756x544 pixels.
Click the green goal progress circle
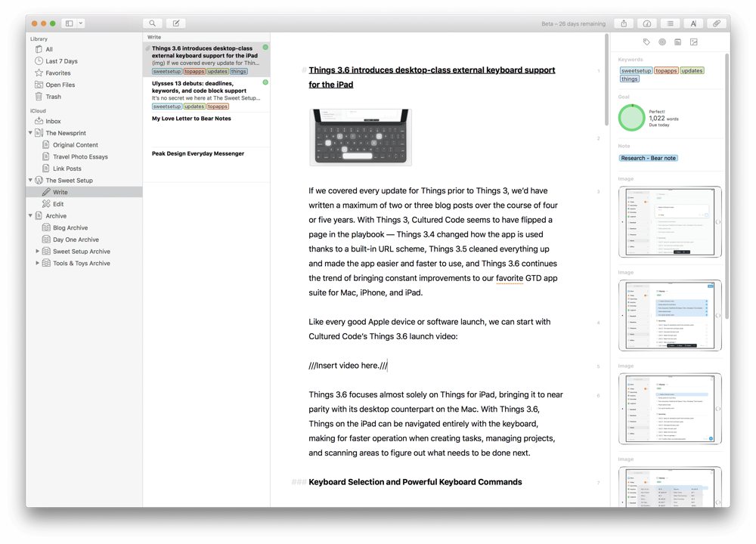coord(631,118)
